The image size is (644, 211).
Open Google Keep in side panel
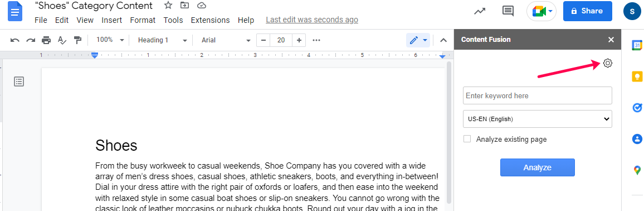tap(637, 76)
